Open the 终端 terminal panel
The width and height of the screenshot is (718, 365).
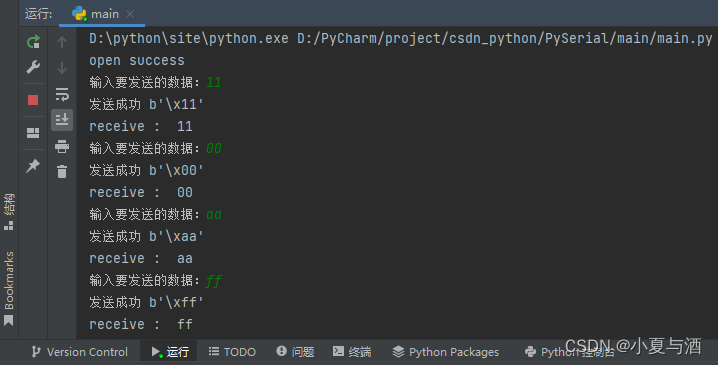tap(352, 352)
